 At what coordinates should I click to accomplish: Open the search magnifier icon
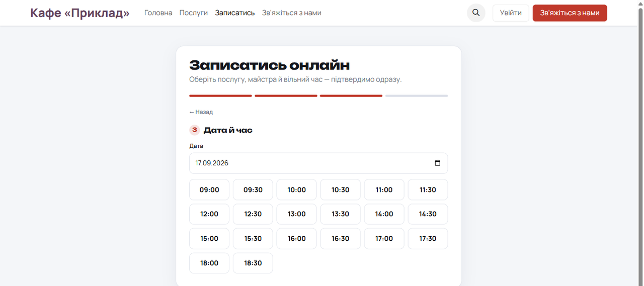click(x=476, y=13)
